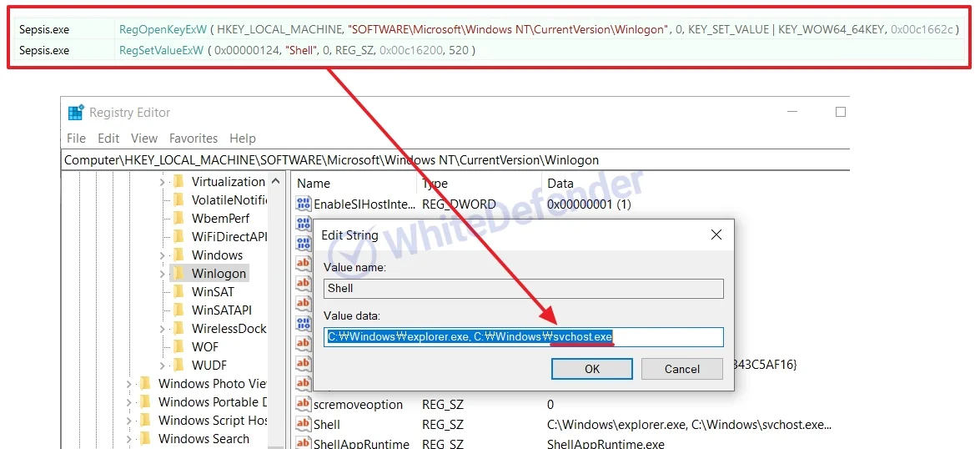The height and width of the screenshot is (449, 980).
Task: Click the WinSAT folder icon
Action: [x=178, y=292]
